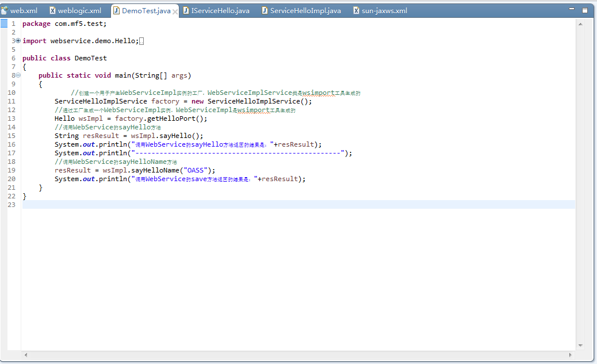Expand the folded import statements

18,41
